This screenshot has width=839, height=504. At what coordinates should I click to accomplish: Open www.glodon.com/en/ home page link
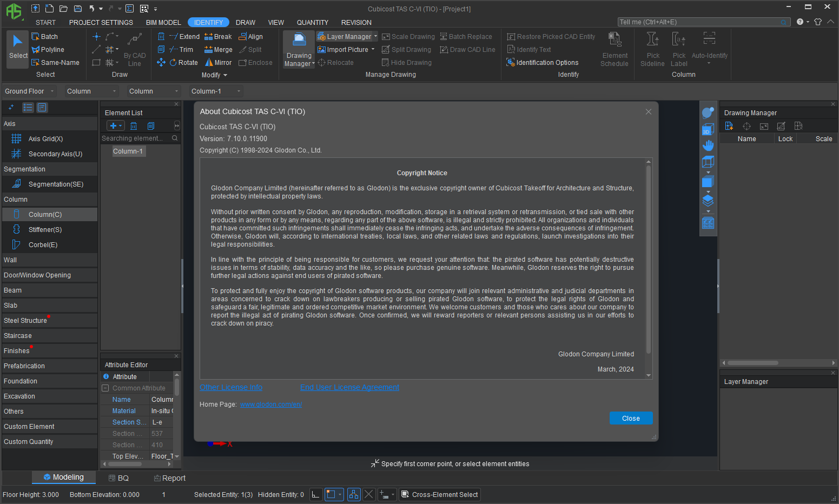(271, 404)
